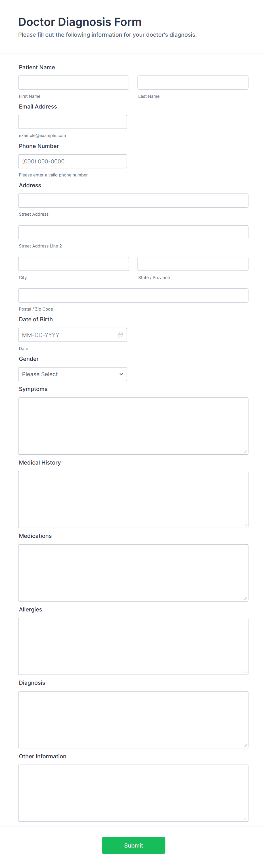Click into the Email Address field
The width and height of the screenshot is (264, 868).
[72, 122]
